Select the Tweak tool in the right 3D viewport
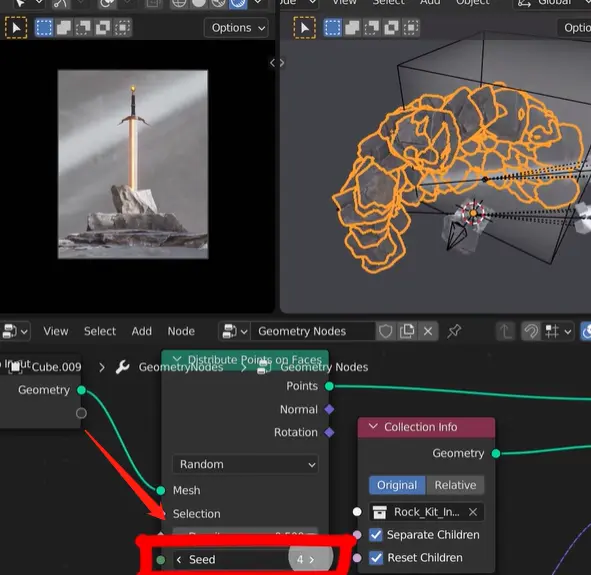This screenshot has height=575, width=591. point(305,28)
